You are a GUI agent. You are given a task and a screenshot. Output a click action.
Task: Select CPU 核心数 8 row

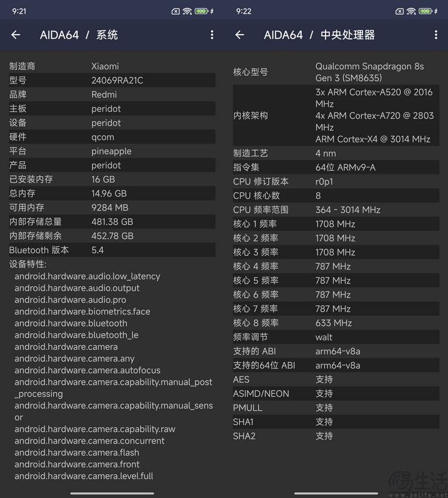[336, 196]
